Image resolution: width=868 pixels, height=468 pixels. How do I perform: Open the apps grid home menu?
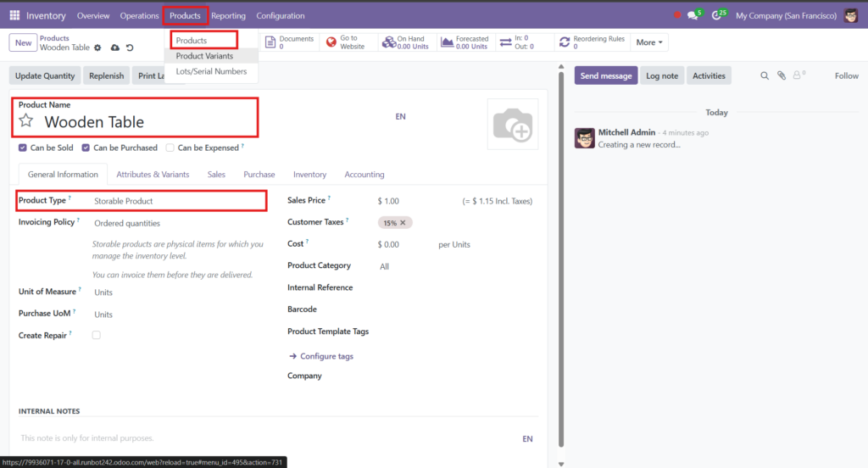(14, 15)
